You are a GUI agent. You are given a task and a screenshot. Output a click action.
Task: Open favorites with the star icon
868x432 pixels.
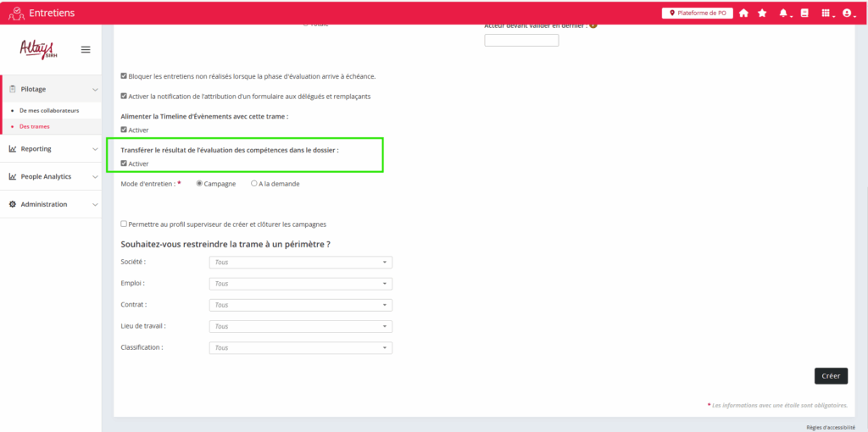(x=762, y=14)
